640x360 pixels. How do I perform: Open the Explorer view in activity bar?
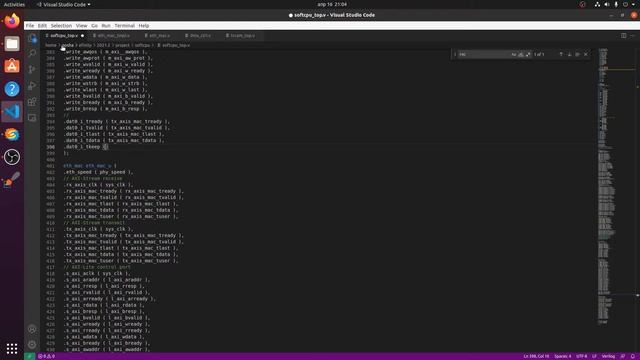(32, 38)
